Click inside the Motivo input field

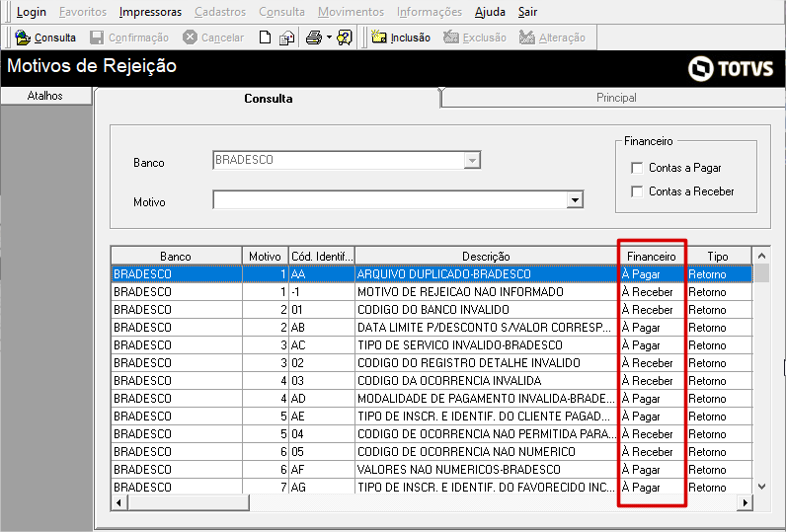coord(390,200)
